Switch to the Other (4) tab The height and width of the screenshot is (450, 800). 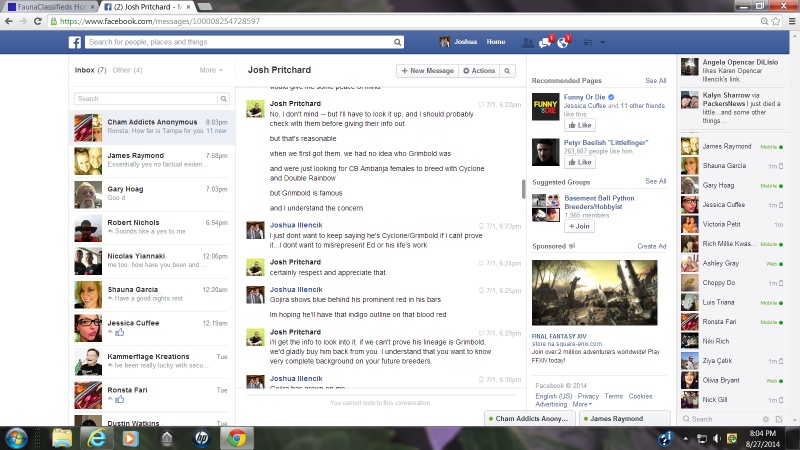pyautogui.click(x=128, y=70)
